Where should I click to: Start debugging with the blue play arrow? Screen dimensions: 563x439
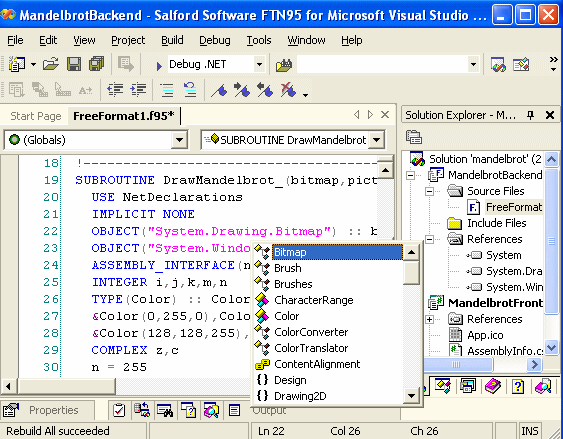click(x=159, y=66)
